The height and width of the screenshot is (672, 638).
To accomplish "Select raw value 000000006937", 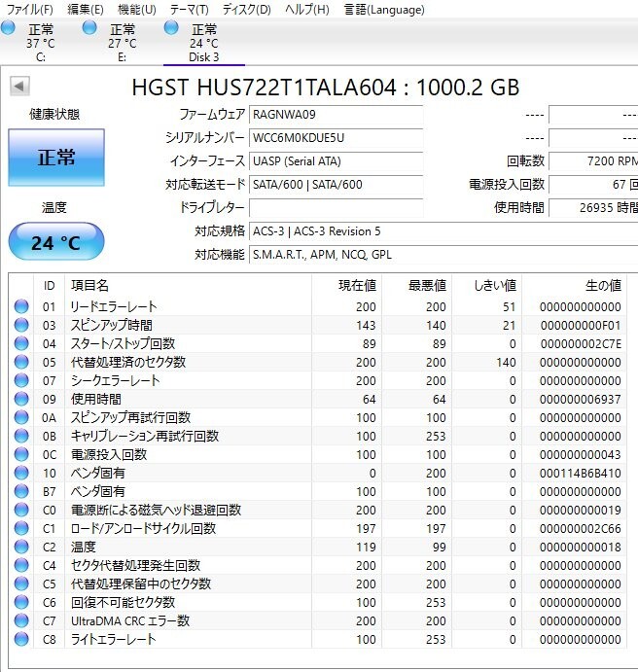I will (x=581, y=399).
